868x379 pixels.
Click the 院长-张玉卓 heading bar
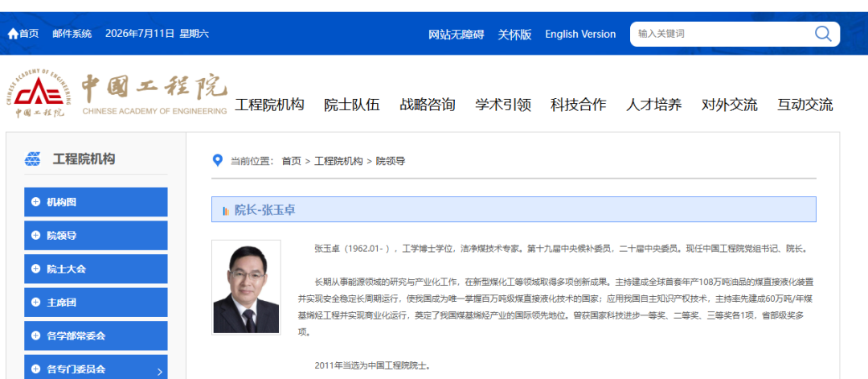(x=514, y=209)
